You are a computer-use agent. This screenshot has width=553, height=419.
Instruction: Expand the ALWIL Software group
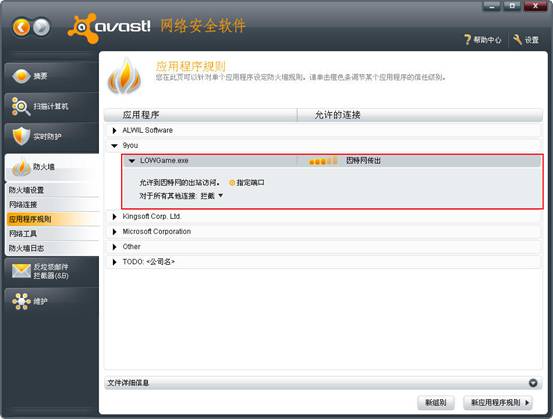pos(114,130)
